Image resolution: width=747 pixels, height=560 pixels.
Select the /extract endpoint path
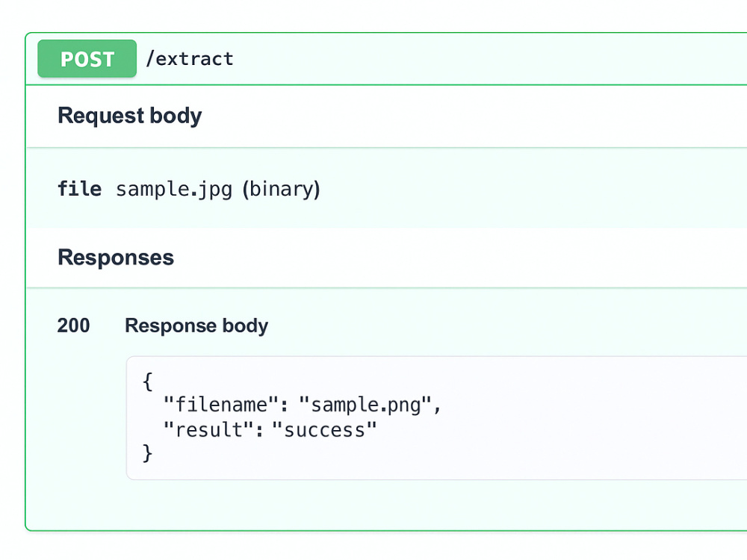(190, 58)
